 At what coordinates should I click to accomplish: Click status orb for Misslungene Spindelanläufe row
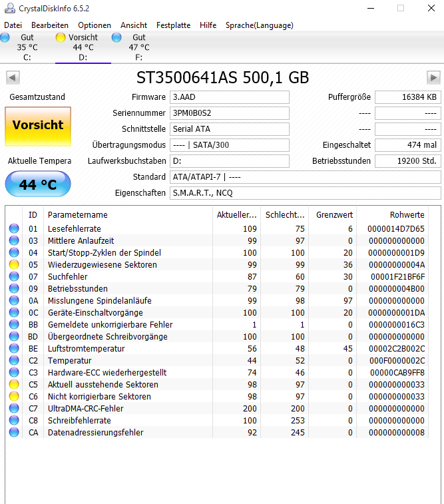click(14, 300)
